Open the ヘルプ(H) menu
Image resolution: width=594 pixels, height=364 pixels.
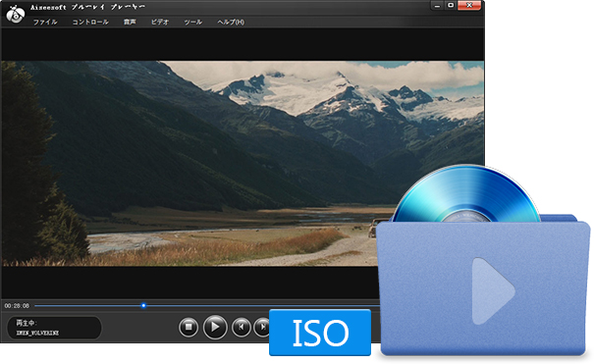(231, 22)
